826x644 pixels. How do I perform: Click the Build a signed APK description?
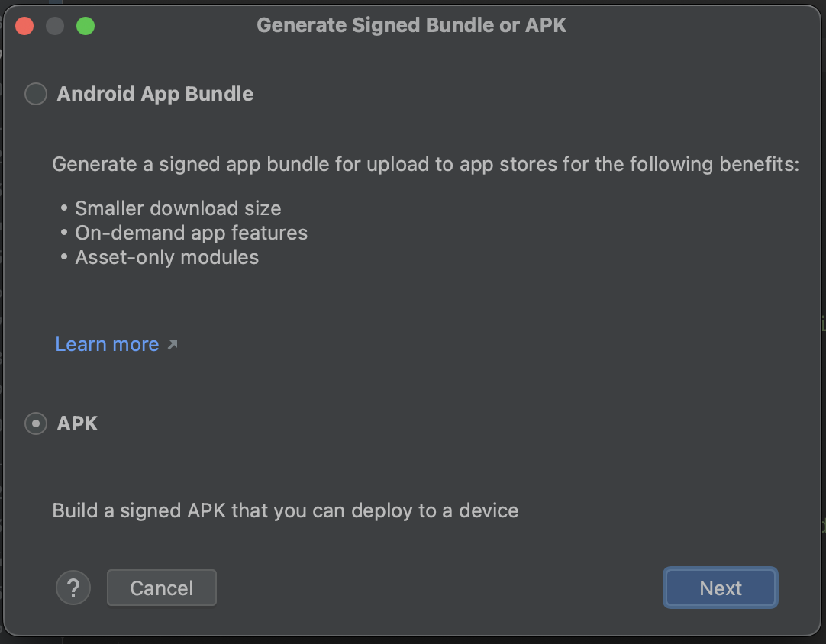click(x=285, y=510)
